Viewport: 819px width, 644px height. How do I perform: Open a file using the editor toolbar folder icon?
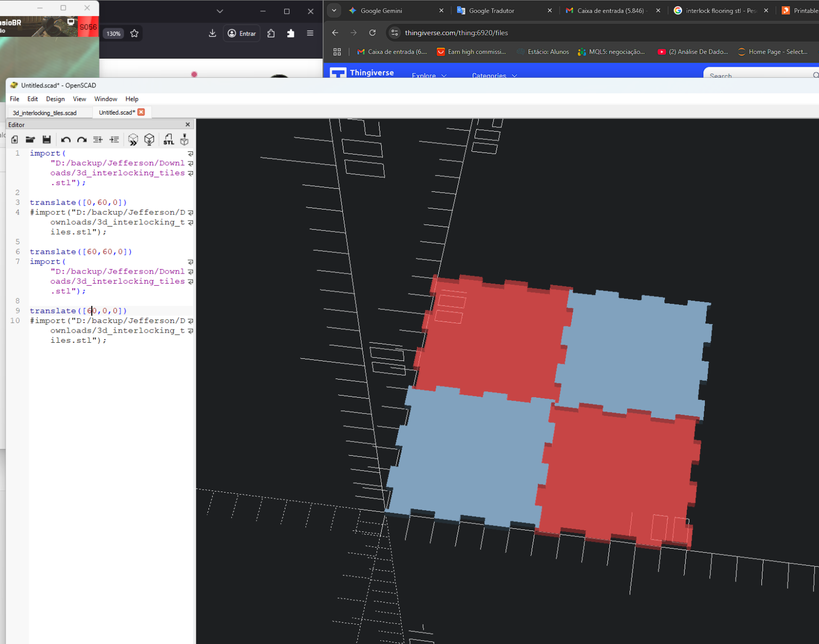pos(30,140)
